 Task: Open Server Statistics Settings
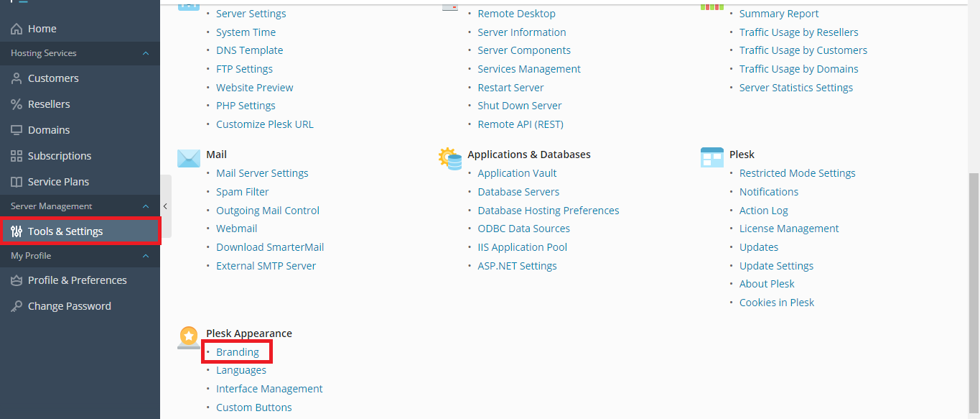point(796,88)
